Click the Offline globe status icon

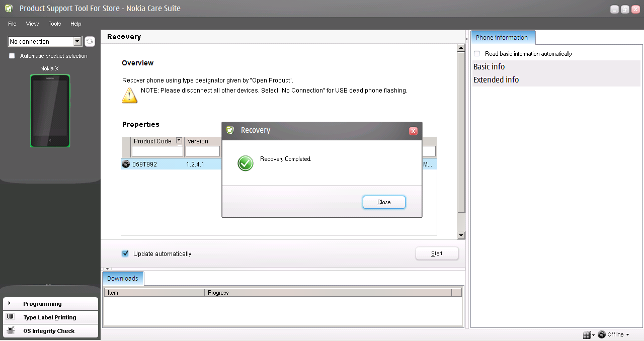601,334
